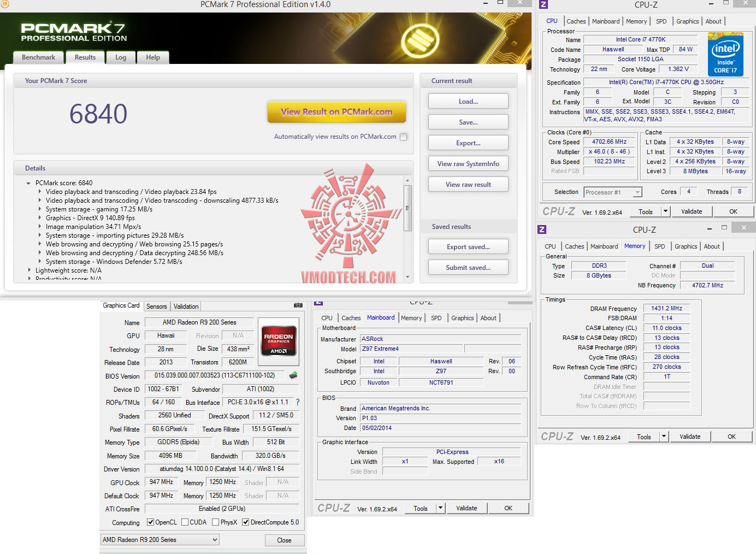This screenshot has height=554, width=756.
Task: Click the DRAM Frequency 1431.2 MHz value
Action: (x=666, y=308)
